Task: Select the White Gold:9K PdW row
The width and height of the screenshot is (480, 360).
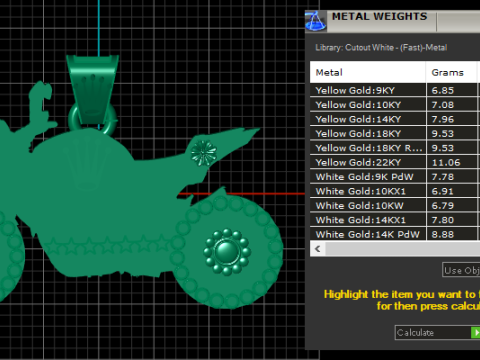Action: 395,177
